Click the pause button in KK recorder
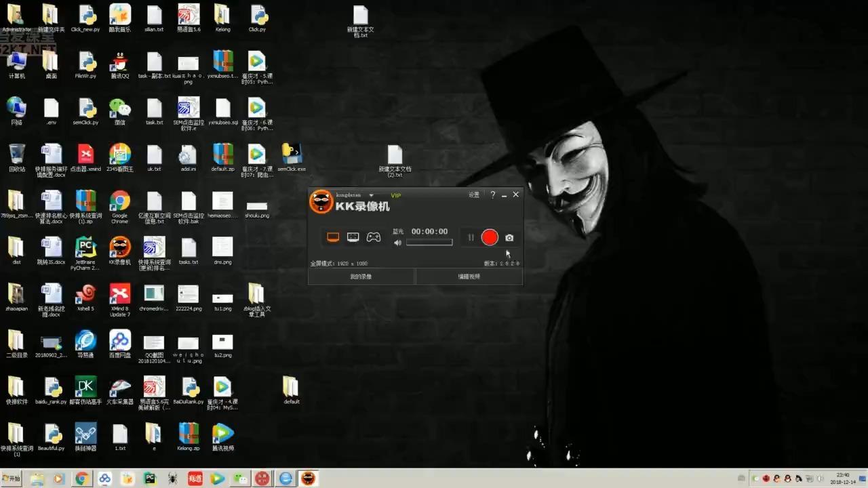Viewport: 868px width, 488px height. (x=471, y=237)
